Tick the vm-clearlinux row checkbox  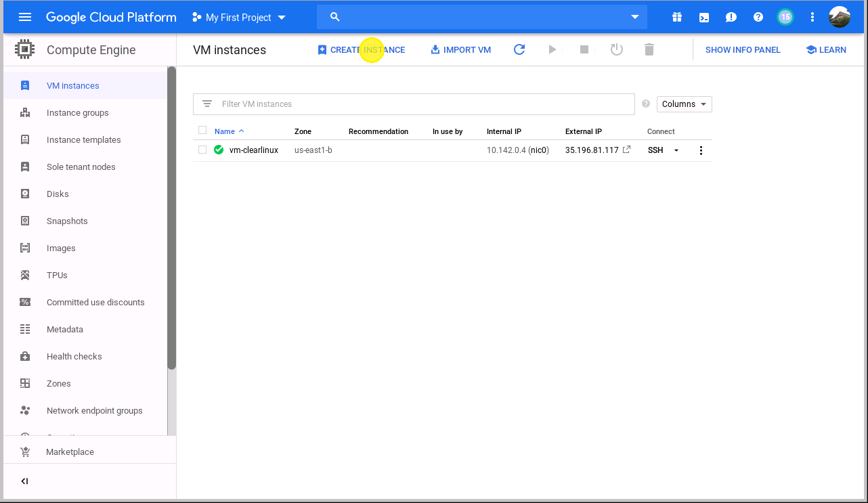pyautogui.click(x=202, y=150)
